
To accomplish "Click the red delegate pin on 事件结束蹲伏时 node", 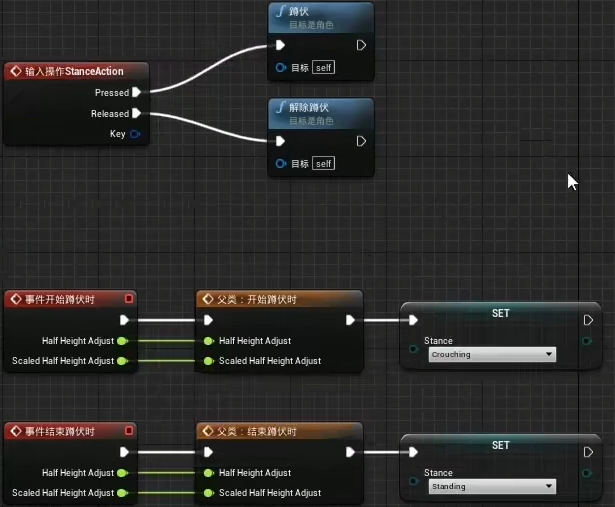I will click(x=128, y=430).
